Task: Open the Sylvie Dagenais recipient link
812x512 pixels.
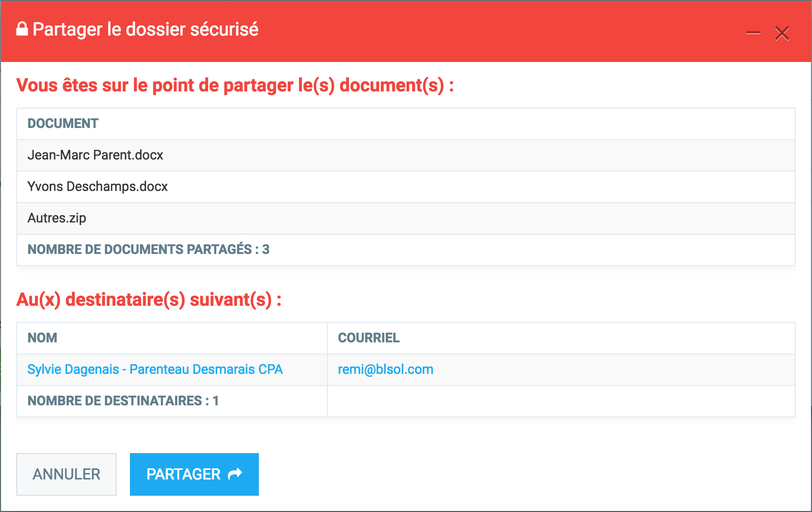Action: [x=155, y=369]
